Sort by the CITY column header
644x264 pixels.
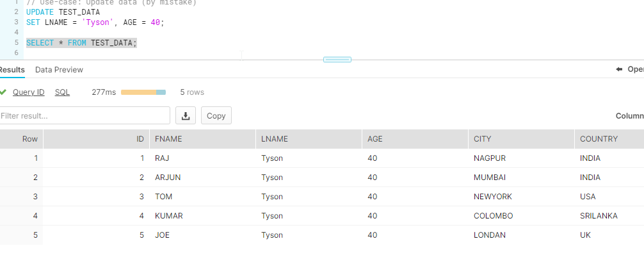(521, 139)
